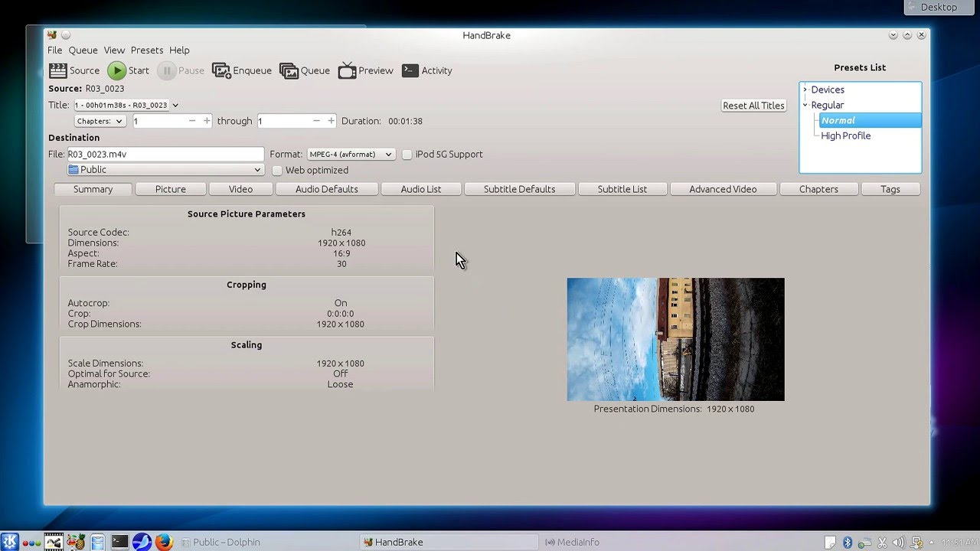Select the High Profile preset
Screen dimensions: 980x551
pyautogui.click(x=846, y=135)
